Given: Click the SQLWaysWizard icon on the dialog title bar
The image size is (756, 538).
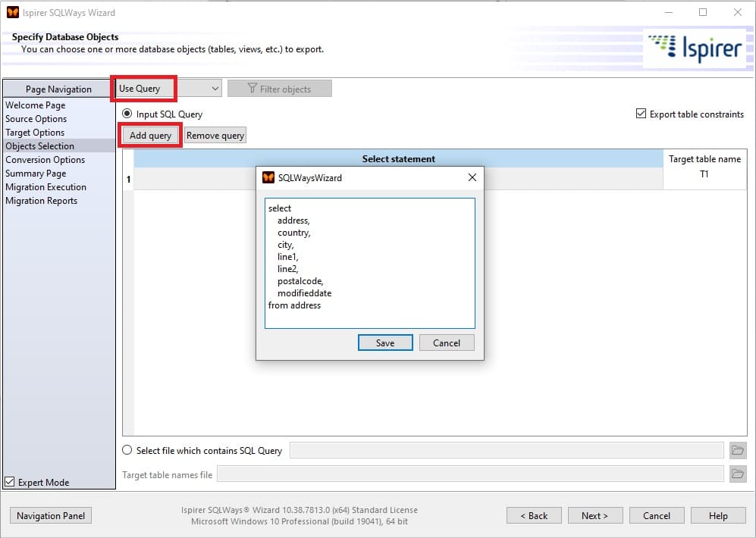Looking at the screenshot, I should [269, 177].
